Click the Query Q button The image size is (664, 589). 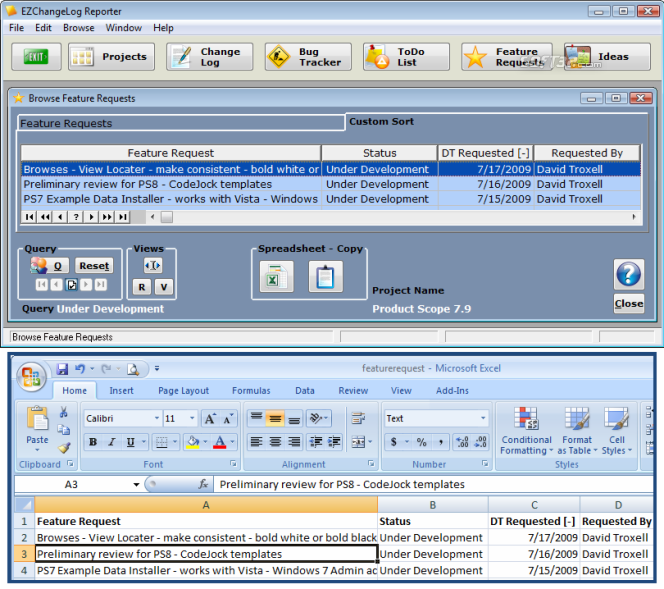49,266
